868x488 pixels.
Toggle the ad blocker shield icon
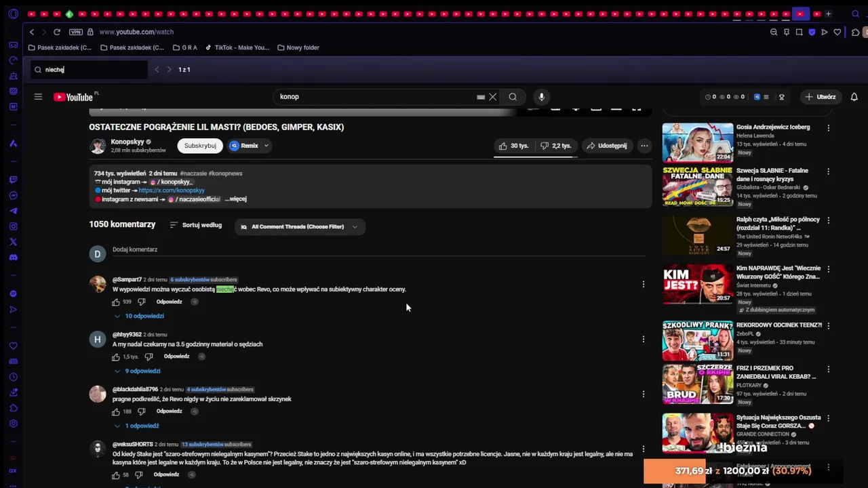point(812,32)
